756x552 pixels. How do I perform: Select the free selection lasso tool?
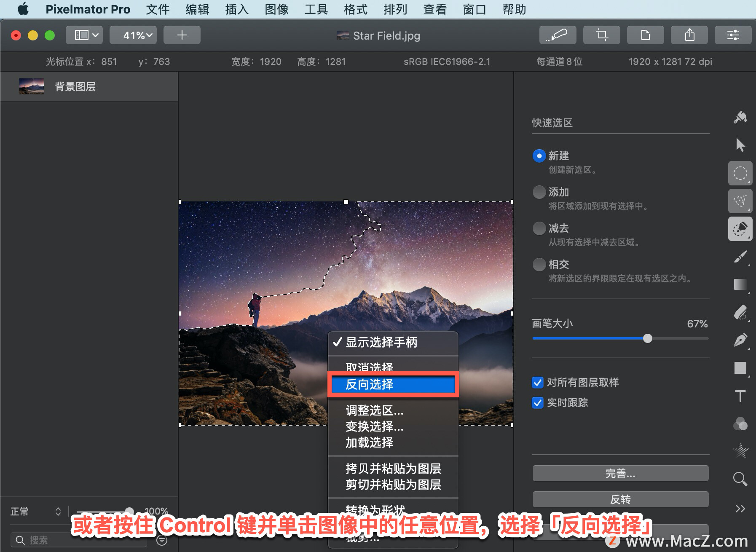(x=740, y=201)
